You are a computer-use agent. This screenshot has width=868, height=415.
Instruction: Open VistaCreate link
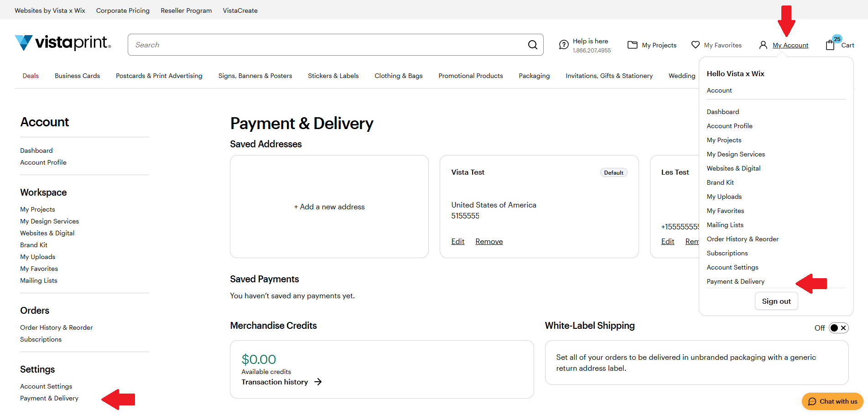point(240,10)
